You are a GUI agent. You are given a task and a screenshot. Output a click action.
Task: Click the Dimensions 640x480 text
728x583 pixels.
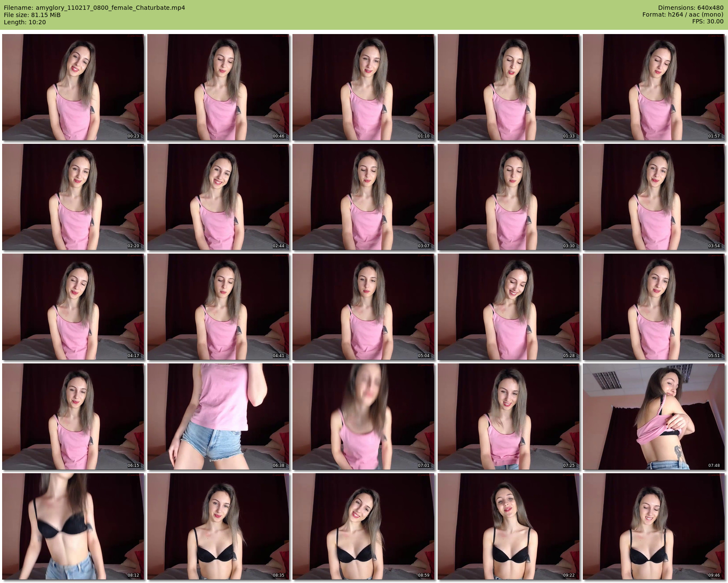point(691,8)
